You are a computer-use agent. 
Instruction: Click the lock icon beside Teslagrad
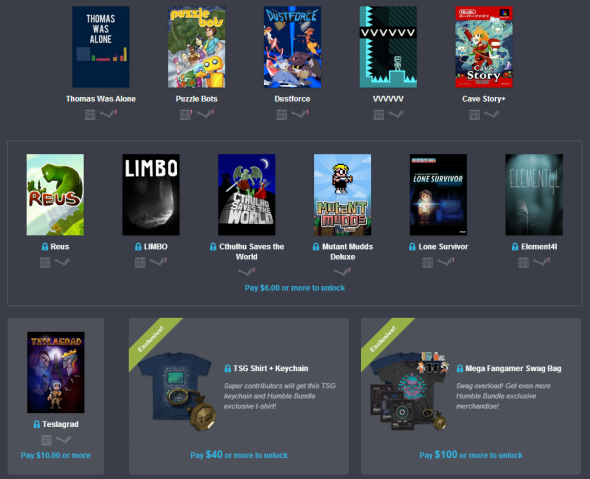click(x=36, y=424)
